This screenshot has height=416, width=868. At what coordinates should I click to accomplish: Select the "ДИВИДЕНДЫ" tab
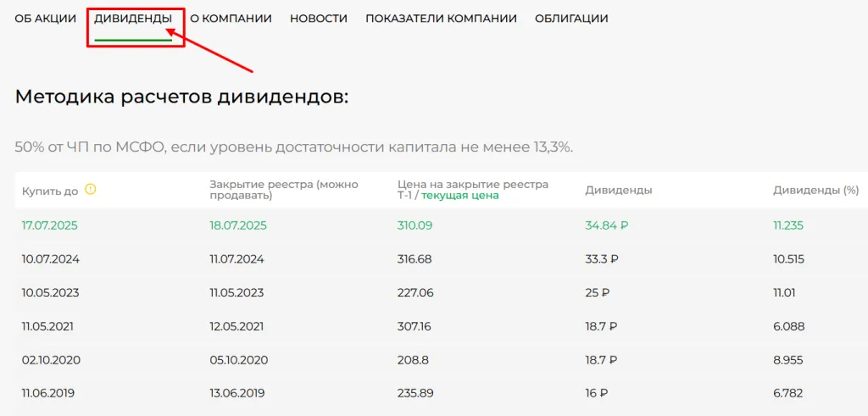click(x=133, y=19)
